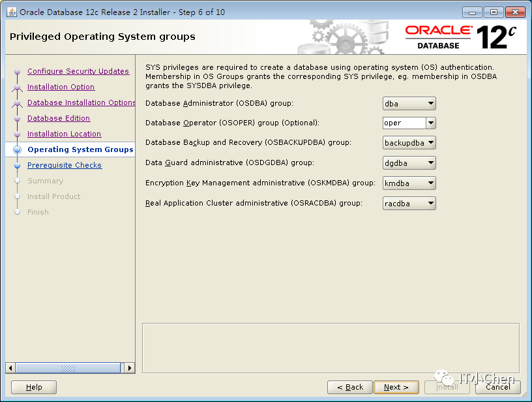532x402 pixels.
Task: Click the 'Data Guard administrative (OSDGDBA) group' label
Action: pos(229,162)
